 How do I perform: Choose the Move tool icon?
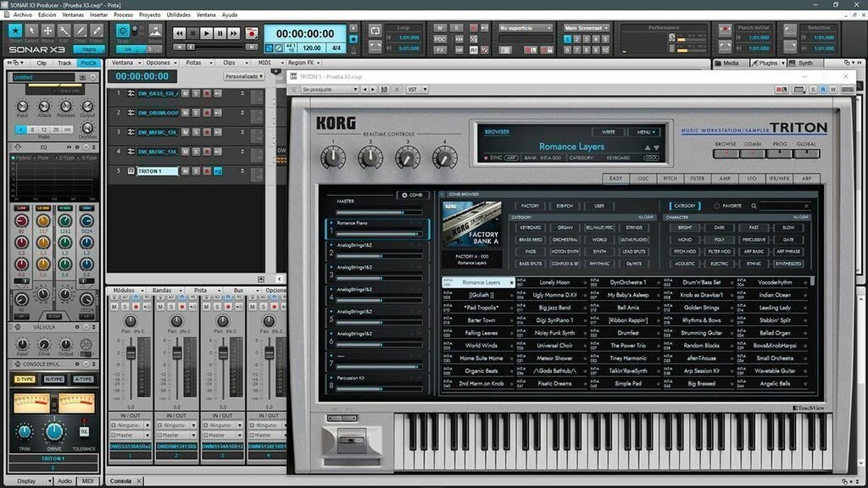pos(47,30)
